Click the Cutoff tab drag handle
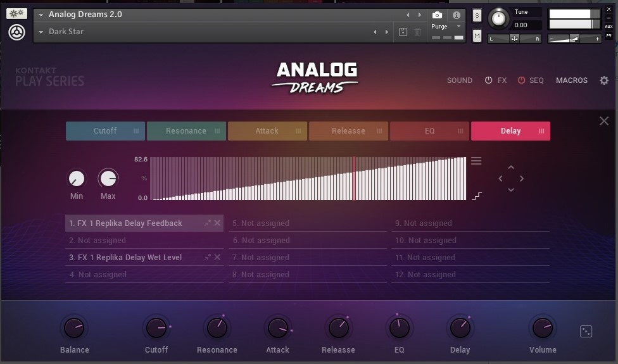The height and width of the screenshot is (364, 618). [136, 131]
